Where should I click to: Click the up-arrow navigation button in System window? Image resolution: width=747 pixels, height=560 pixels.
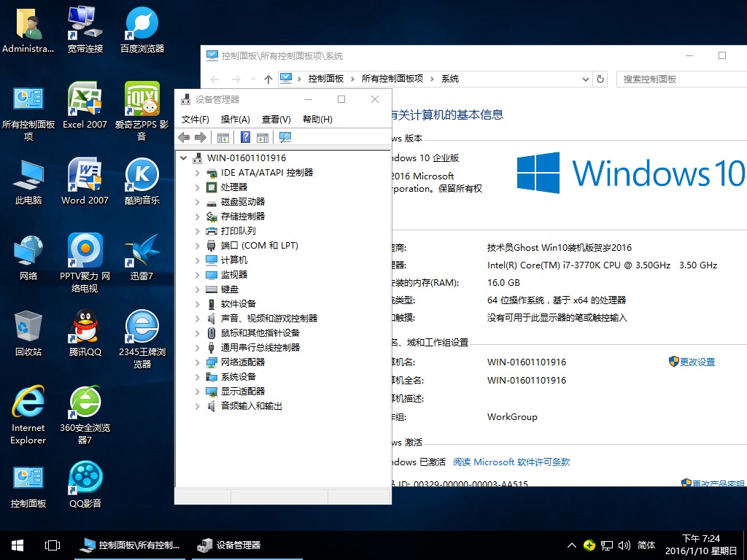pos(268,79)
